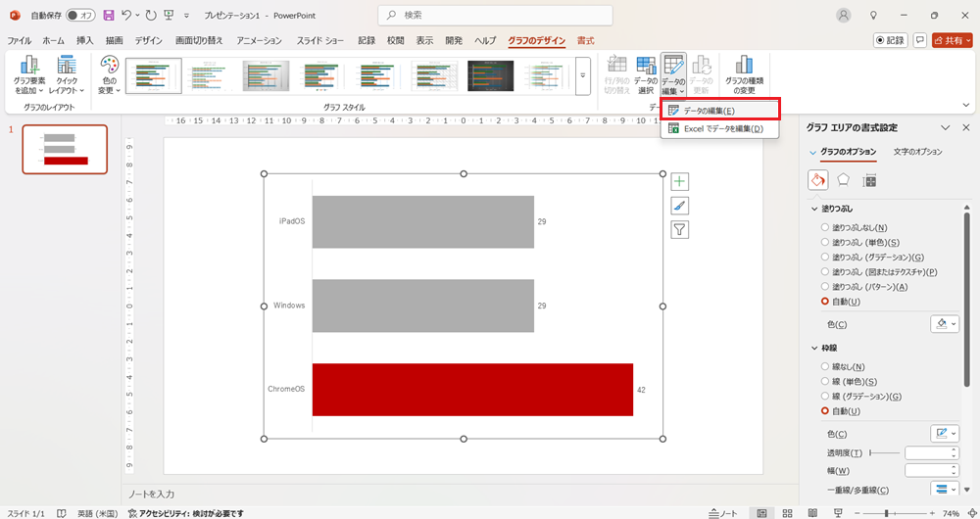Viewport: 980px width, 519px height.
Task: Open fill 色(C) color dropdown
Action: [945, 323]
